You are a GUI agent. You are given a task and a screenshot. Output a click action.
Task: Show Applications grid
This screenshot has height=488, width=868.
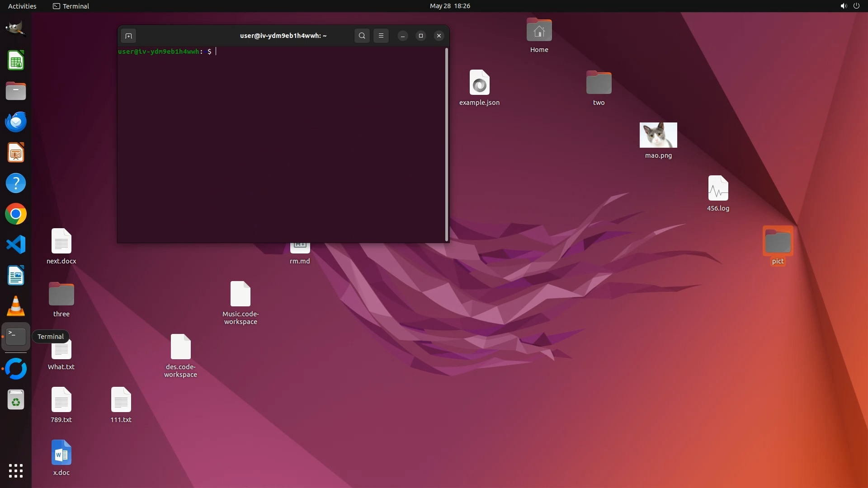click(15, 471)
